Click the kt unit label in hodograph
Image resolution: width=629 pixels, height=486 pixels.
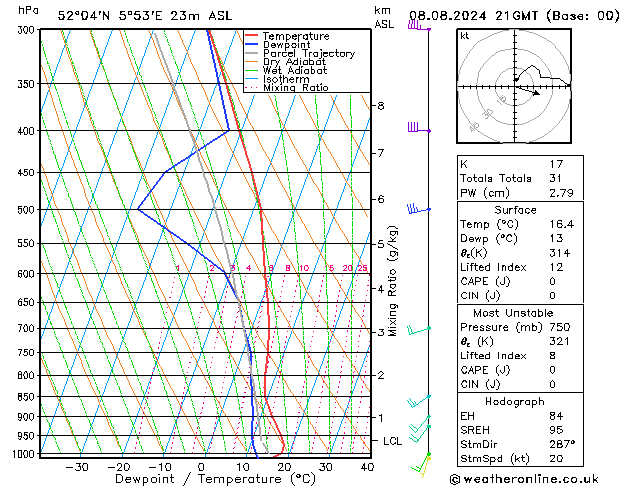(465, 36)
